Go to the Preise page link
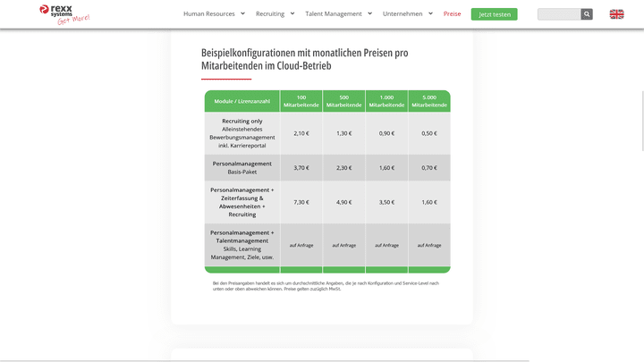This screenshot has width=644, height=362. [x=453, y=14]
